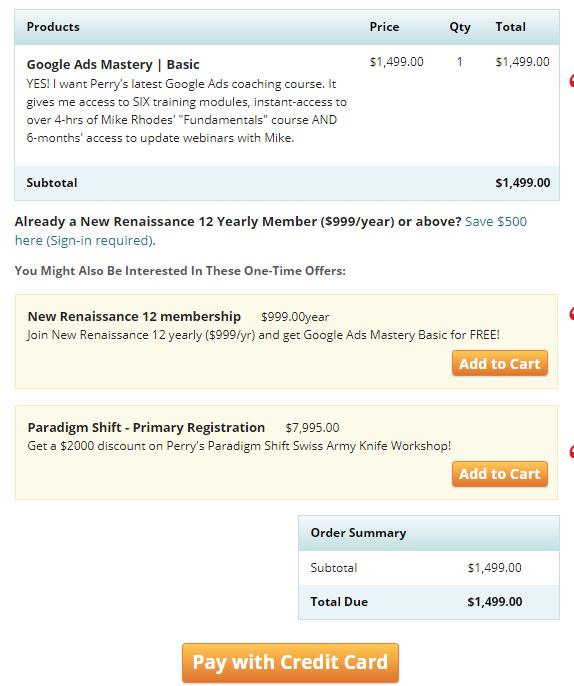Select the Google Ads Mastery | Basic title
This screenshot has width=574, height=686.
[113, 64]
